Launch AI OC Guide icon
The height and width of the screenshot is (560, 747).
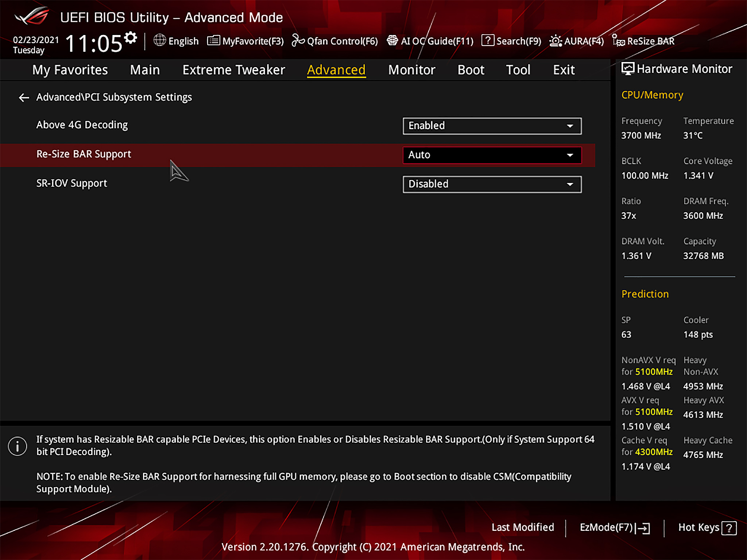(392, 40)
